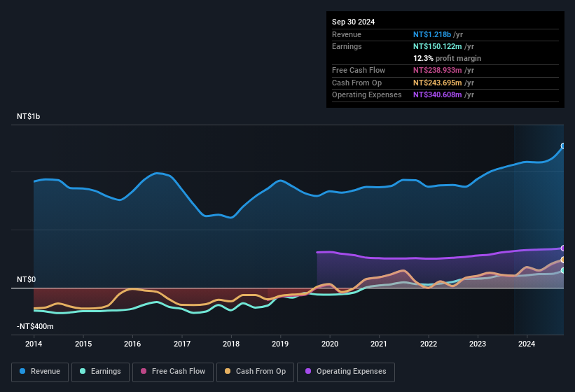Click the NT$340.608m operating expenses value
The height and width of the screenshot is (392, 575).
(438, 94)
